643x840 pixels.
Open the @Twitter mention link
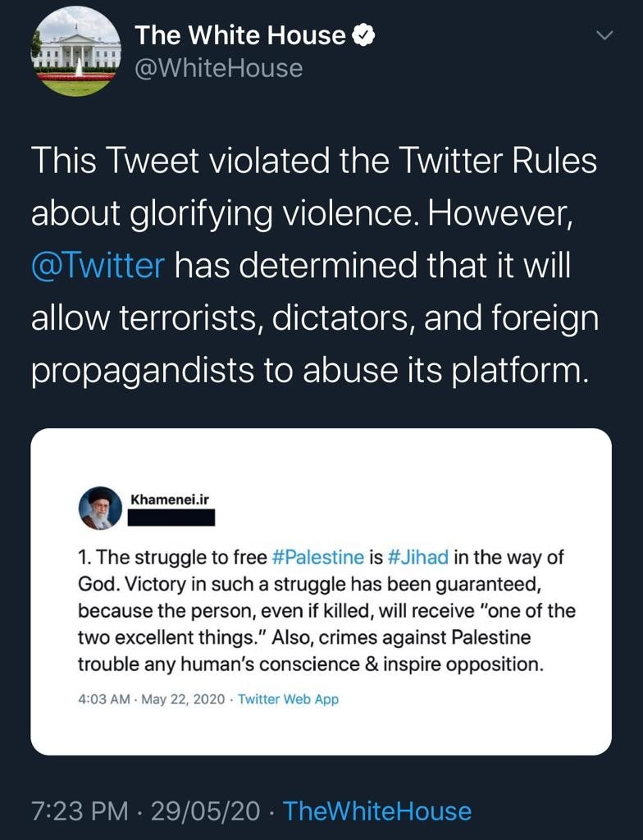tap(98, 266)
